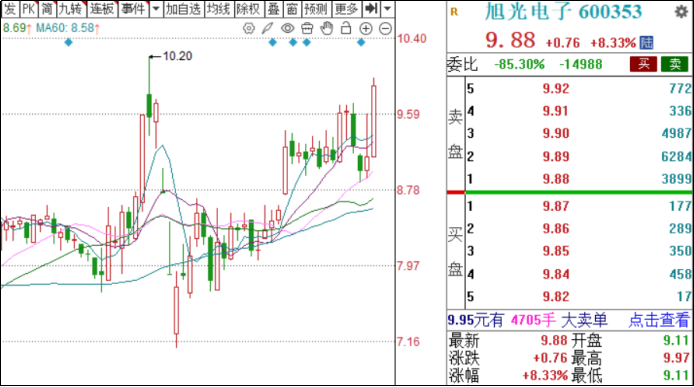The height and width of the screenshot is (387, 694).
Task: Zoom out with the minus circle icon
Action: point(386,29)
